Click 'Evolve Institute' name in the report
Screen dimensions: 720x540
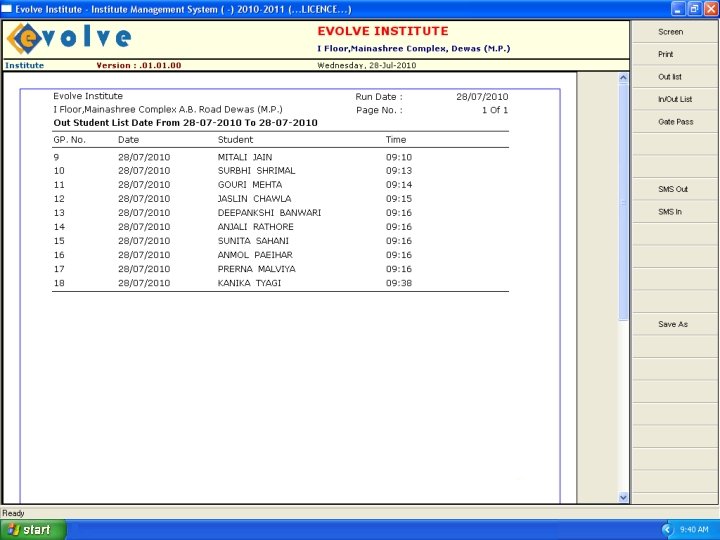[x=88, y=96]
